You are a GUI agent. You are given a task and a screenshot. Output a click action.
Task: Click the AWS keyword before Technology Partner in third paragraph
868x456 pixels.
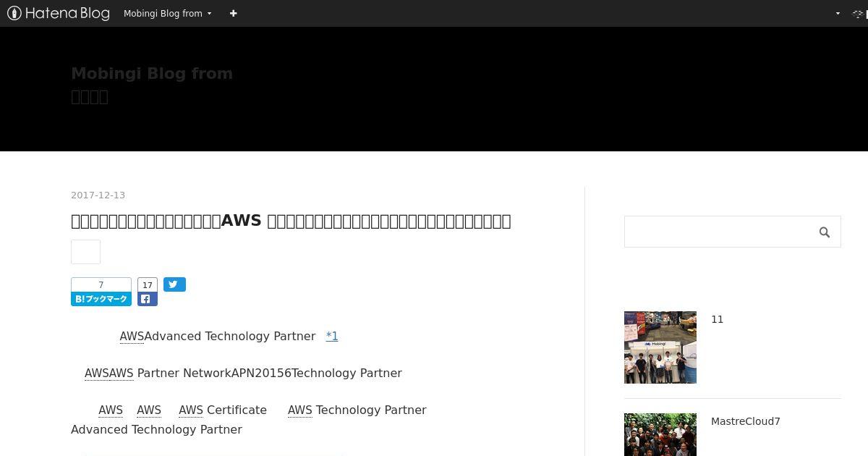299,410
